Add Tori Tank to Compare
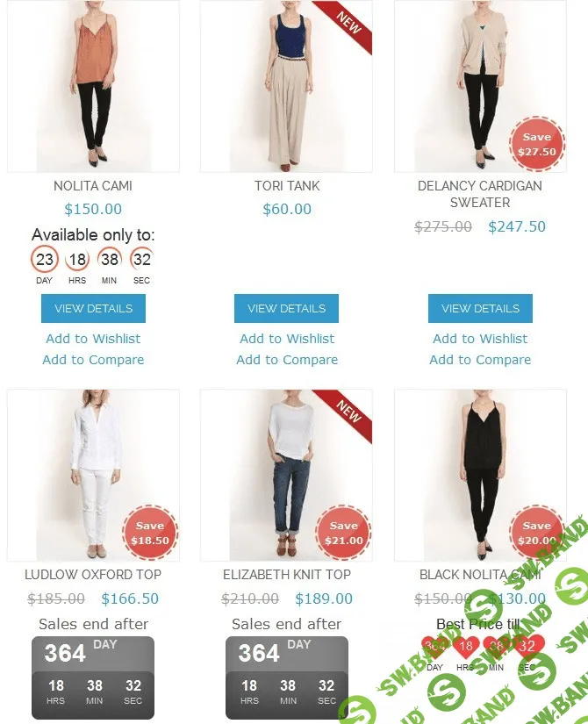Screen dimensions: 588x724 point(287,360)
